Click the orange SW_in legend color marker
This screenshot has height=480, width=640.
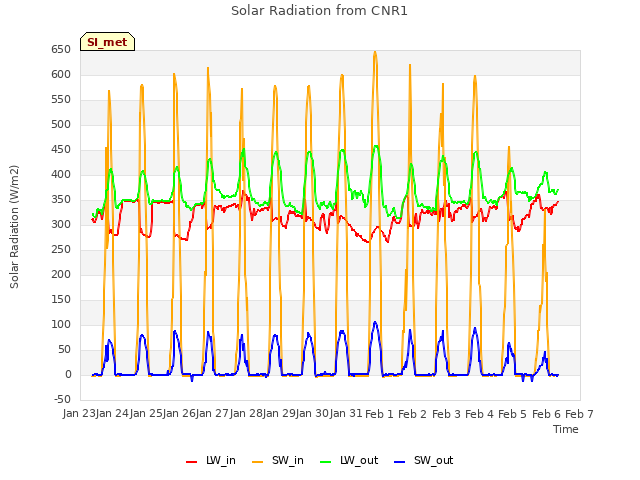coord(258,462)
